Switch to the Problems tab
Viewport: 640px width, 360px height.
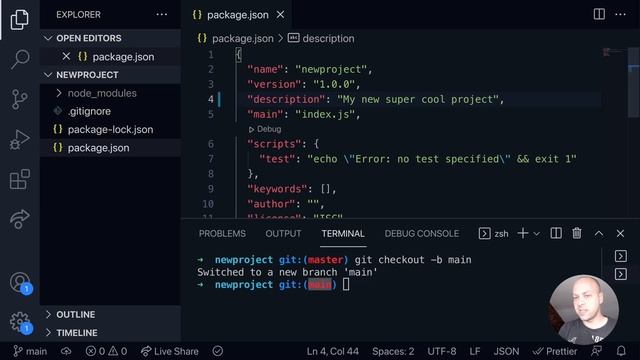pos(222,233)
